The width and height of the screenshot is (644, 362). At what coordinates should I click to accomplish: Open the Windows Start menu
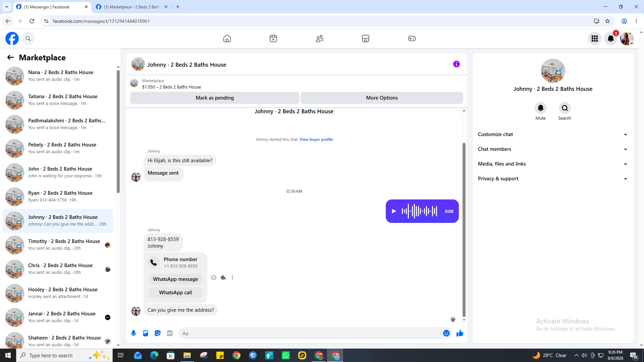tap(8, 355)
